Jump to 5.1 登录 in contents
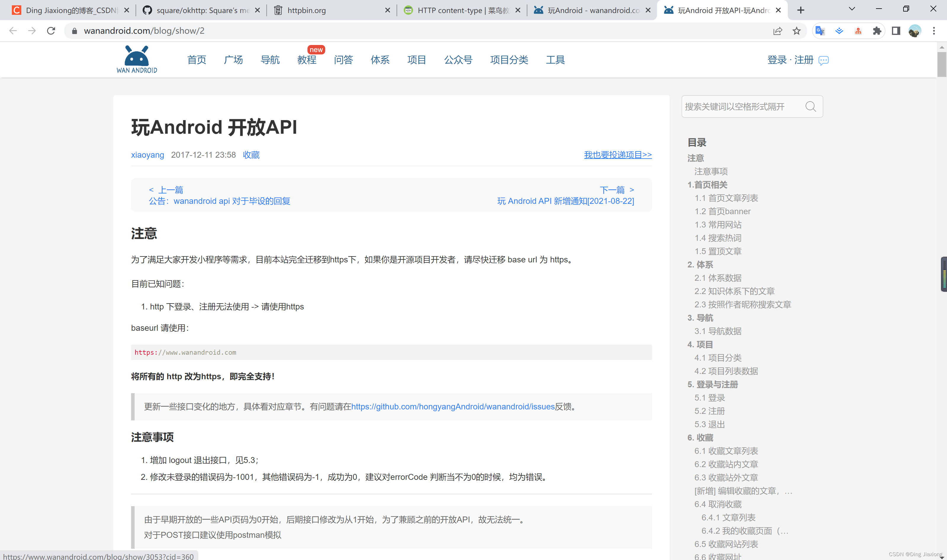 click(x=710, y=398)
